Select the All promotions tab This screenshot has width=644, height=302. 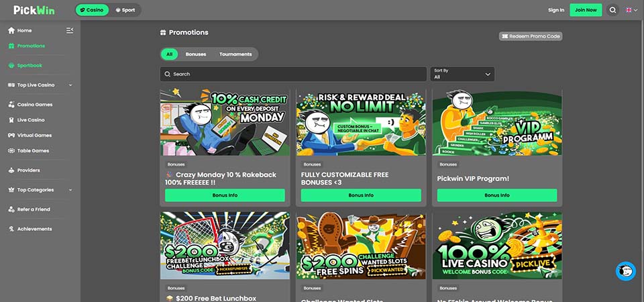click(x=169, y=54)
